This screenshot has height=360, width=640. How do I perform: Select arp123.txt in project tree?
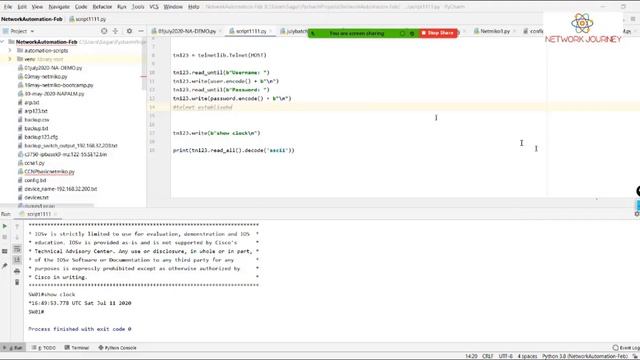(36, 111)
